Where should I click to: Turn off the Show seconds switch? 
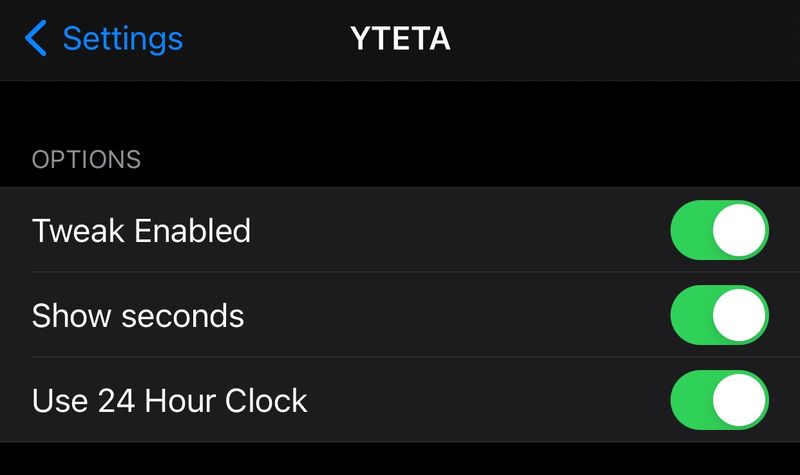point(719,315)
